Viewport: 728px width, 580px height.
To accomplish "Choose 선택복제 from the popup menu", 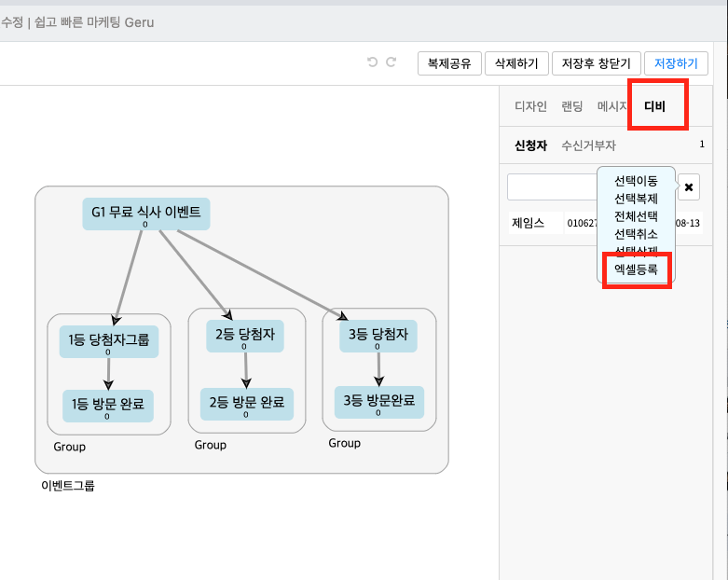I will click(636, 198).
